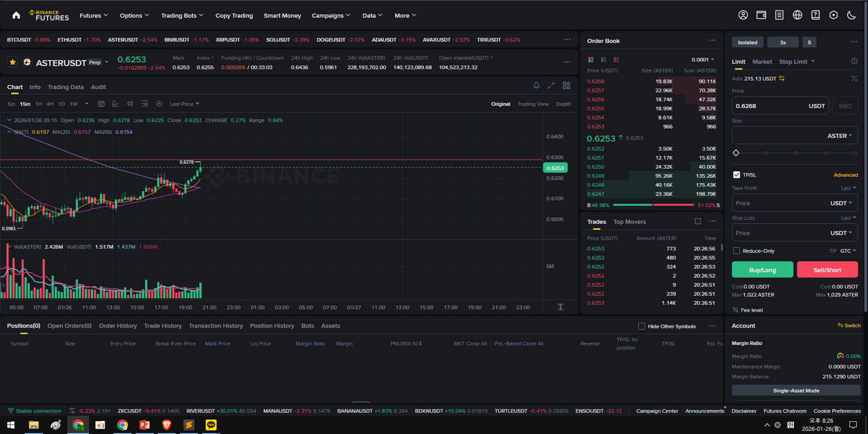Pop out the Trades panel
The height and width of the screenshot is (434, 868).
pos(698,221)
